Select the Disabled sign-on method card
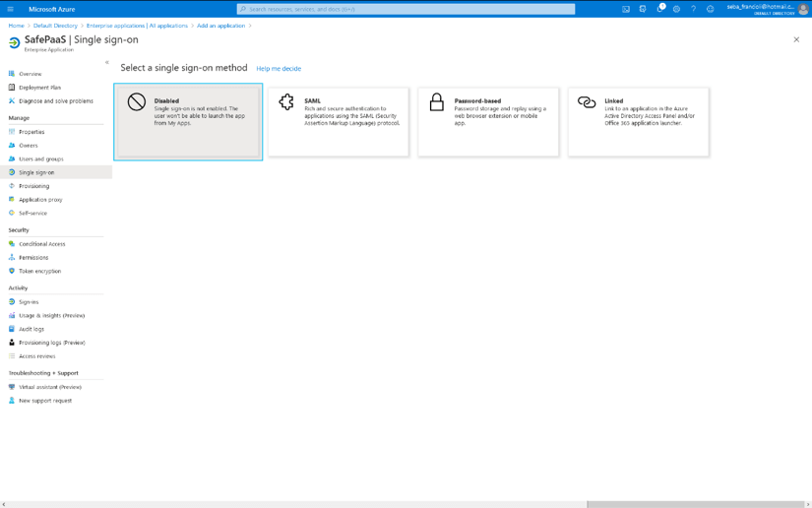 [188, 122]
